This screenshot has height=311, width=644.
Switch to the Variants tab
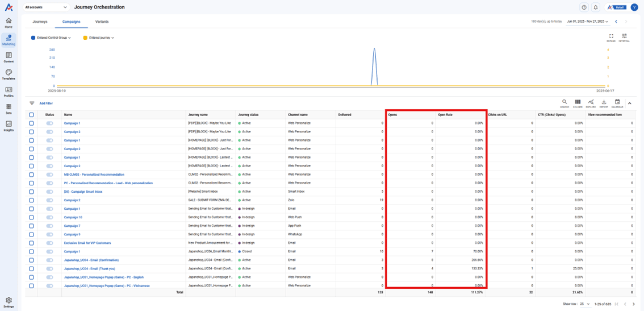[x=102, y=22]
